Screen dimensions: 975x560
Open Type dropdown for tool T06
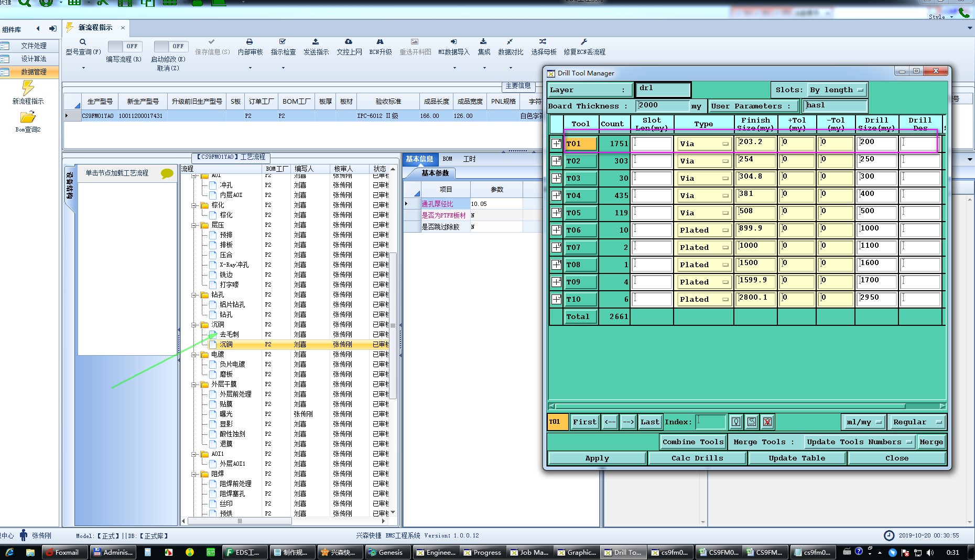(x=703, y=230)
